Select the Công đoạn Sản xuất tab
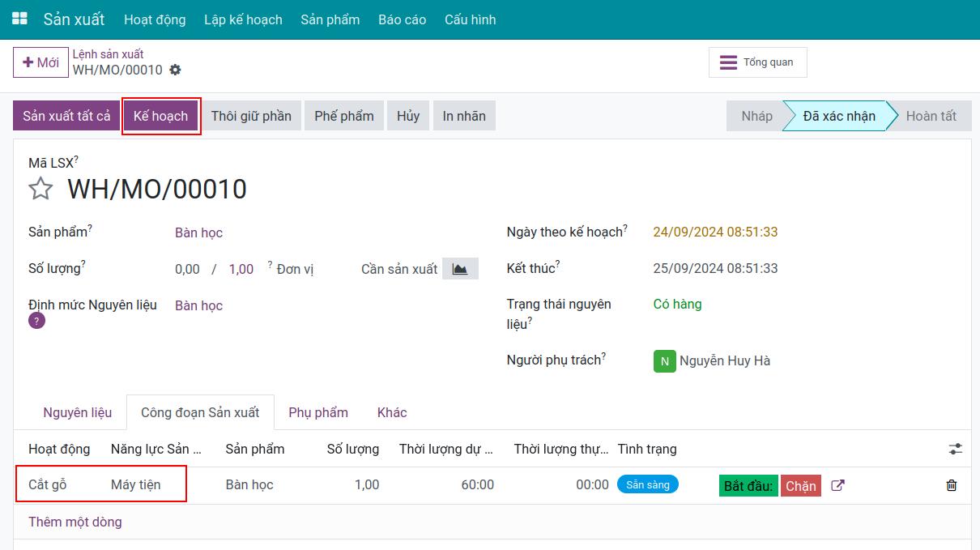 [x=200, y=412]
